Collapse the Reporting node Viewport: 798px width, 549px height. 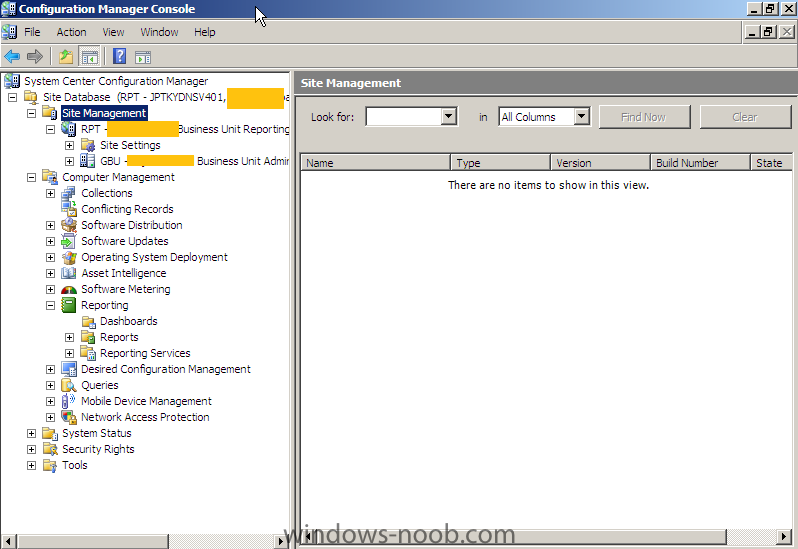point(50,305)
